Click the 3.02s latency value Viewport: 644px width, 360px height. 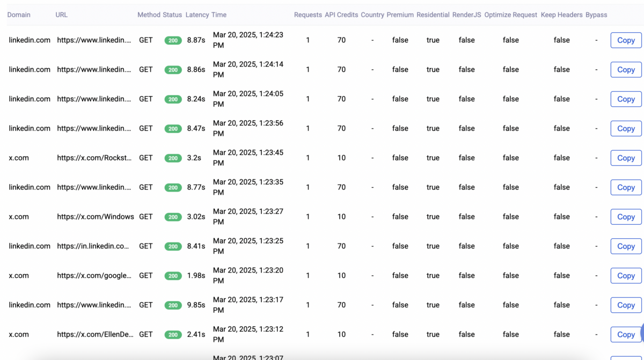[196, 217]
